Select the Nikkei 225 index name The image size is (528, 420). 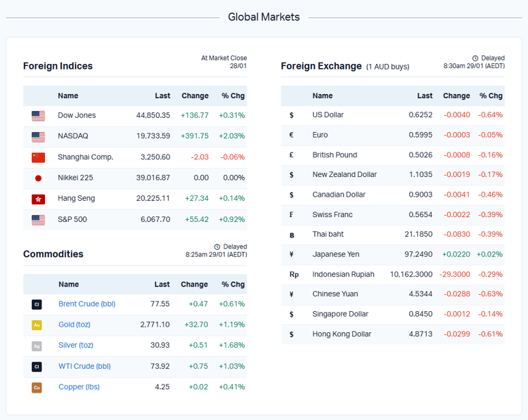click(76, 178)
